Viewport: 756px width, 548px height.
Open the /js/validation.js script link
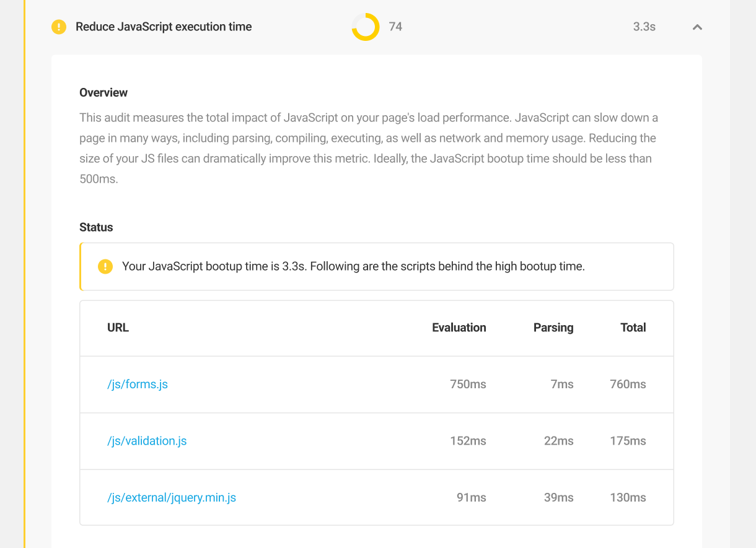(x=147, y=440)
